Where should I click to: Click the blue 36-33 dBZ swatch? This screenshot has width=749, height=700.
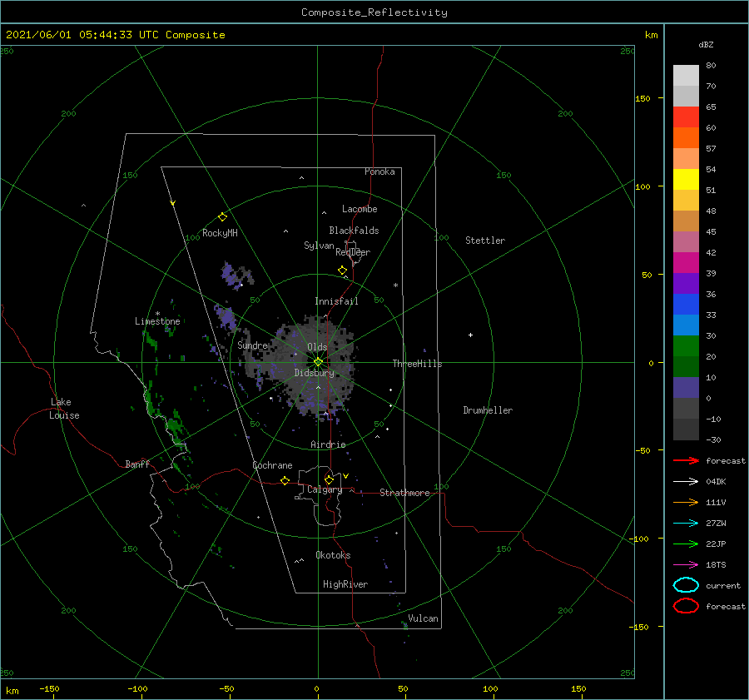pyautogui.click(x=686, y=304)
